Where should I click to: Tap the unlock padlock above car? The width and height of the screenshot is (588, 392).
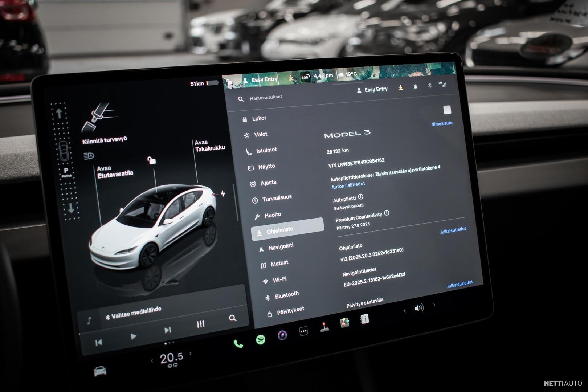151,160
